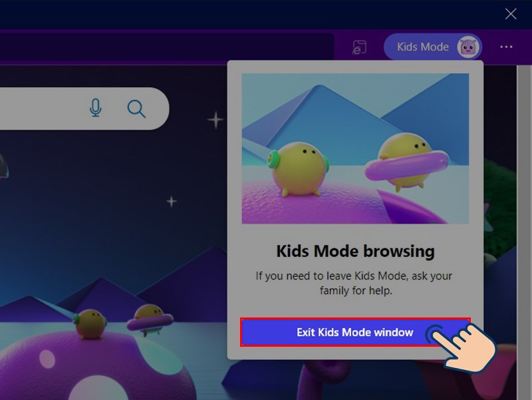Viewport: 532px width, 400px height.
Task: Click the Kids Mode popup illustration image
Action: pyautogui.click(x=355, y=148)
